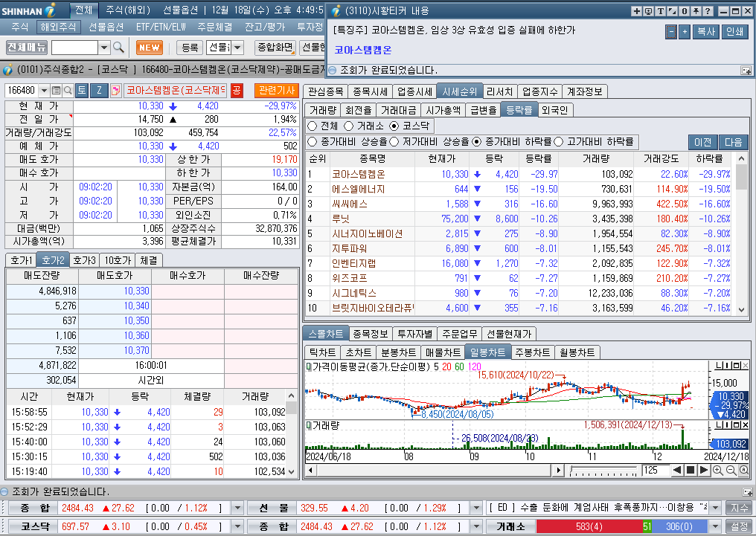
Task: Click the chart stop square button
Action: (691, 470)
